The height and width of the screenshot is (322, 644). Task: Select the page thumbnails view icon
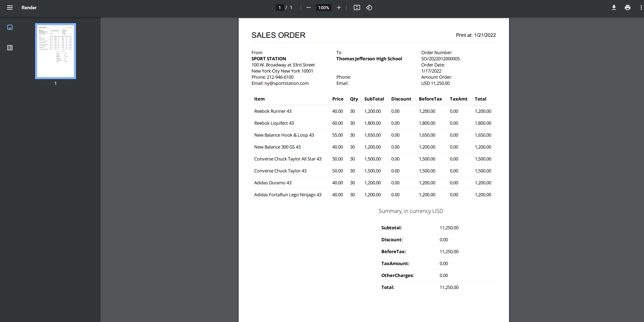point(10,27)
